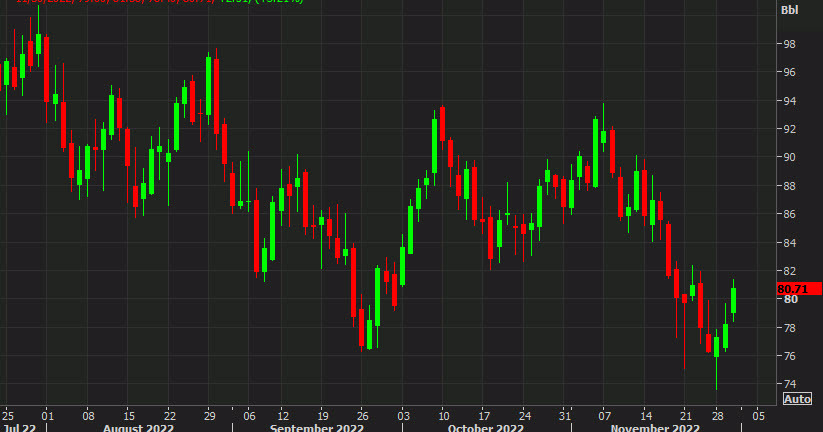Click the 94 price axis value
This screenshot has width=823, height=432.
[x=789, y=101]
